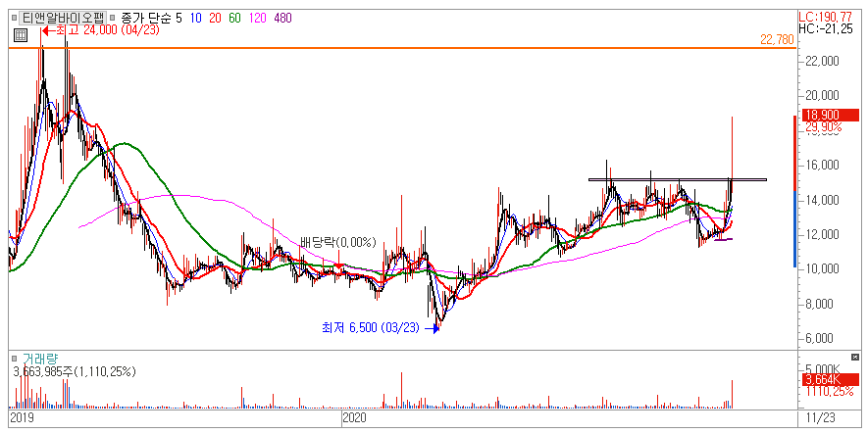This screenshot has width=868, height=434.
Task: Click the 3,663,985주(1,110,25%) volume readout
Action: pos(75,371)
